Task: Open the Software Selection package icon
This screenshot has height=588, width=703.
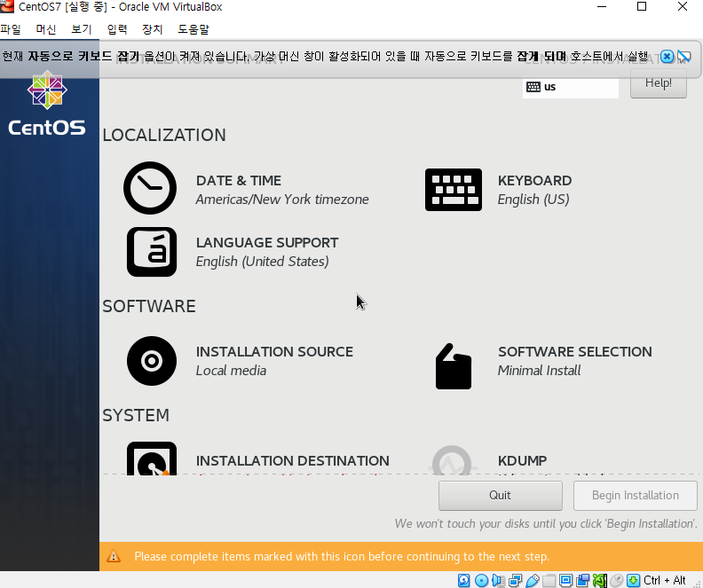Action: (454, 366)
